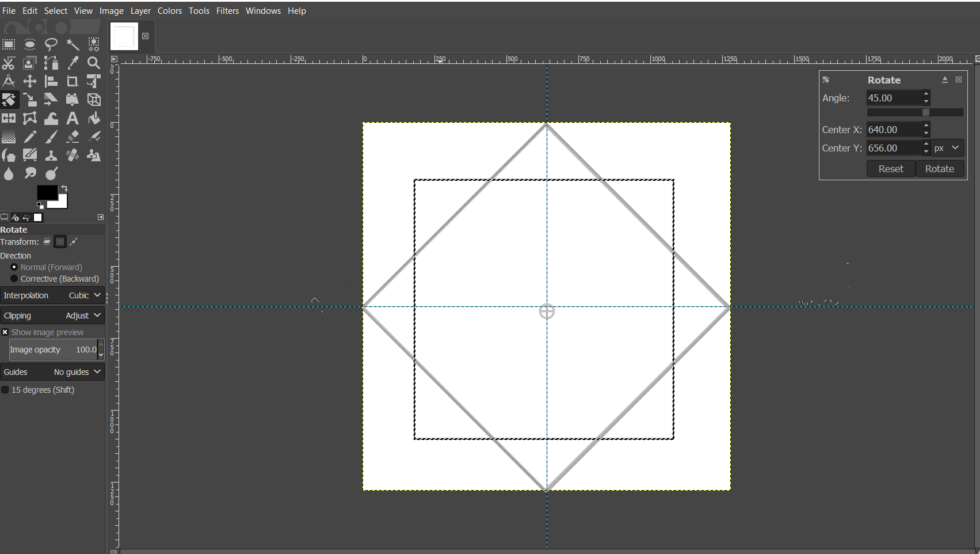The height and width of the screenshot is (554, 980).
Task: Select Corrective (Backward) direction
Action: pyautogui.click(x=55, y=279)
